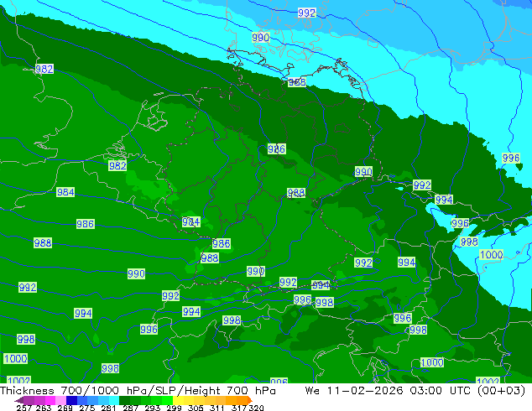Click the legend value 287
This screenshot has width=532, height=411.
click(131, 408)
